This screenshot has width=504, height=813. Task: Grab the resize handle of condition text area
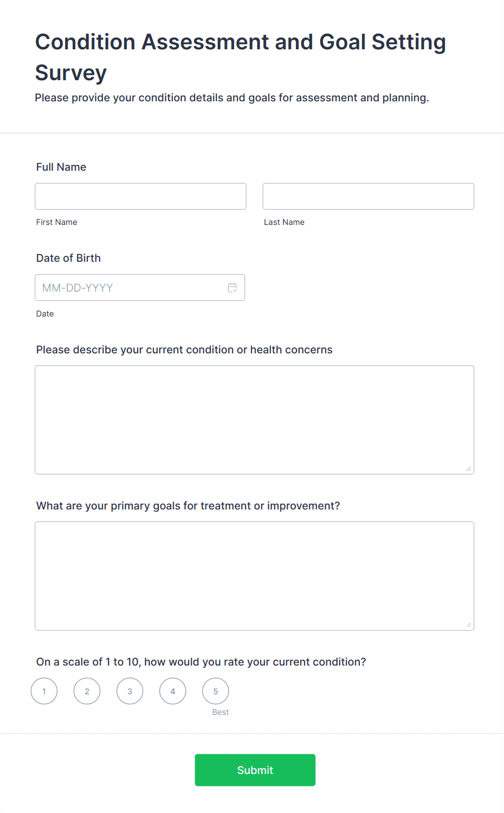tap(469, 469)
